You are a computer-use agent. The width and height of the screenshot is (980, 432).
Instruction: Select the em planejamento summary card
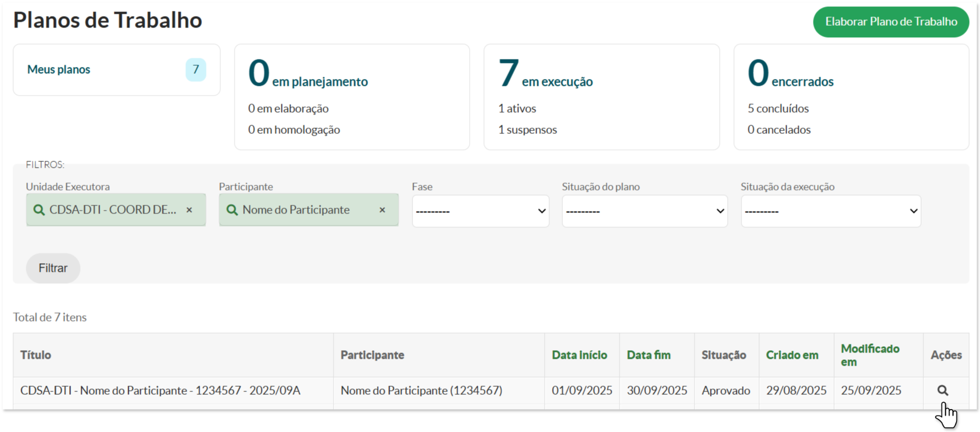click(352, 97)
